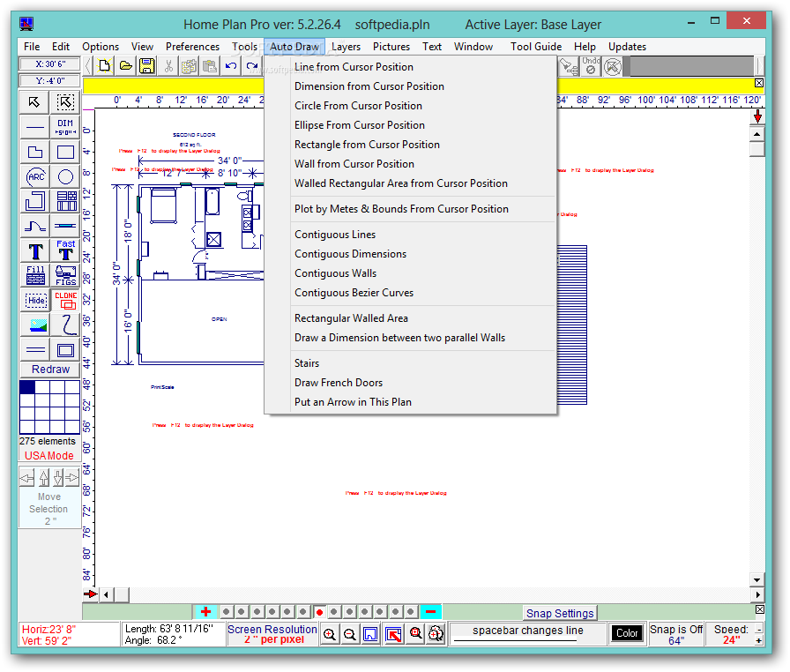Screen dimensions: 790x672
Task: Click the move selection left arrow
Action: pyautogui.click(x=26, y=477)
